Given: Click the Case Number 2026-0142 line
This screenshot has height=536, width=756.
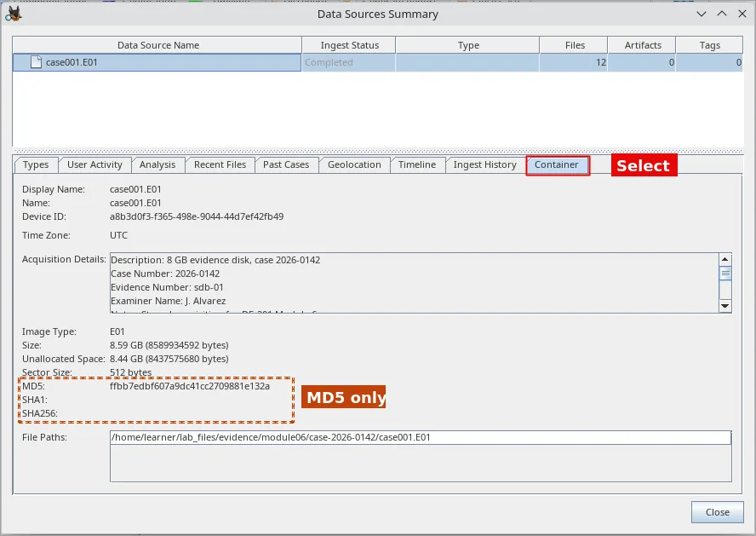Looking at the screenshot, I should pyautogui.click(x=165, y=274).
